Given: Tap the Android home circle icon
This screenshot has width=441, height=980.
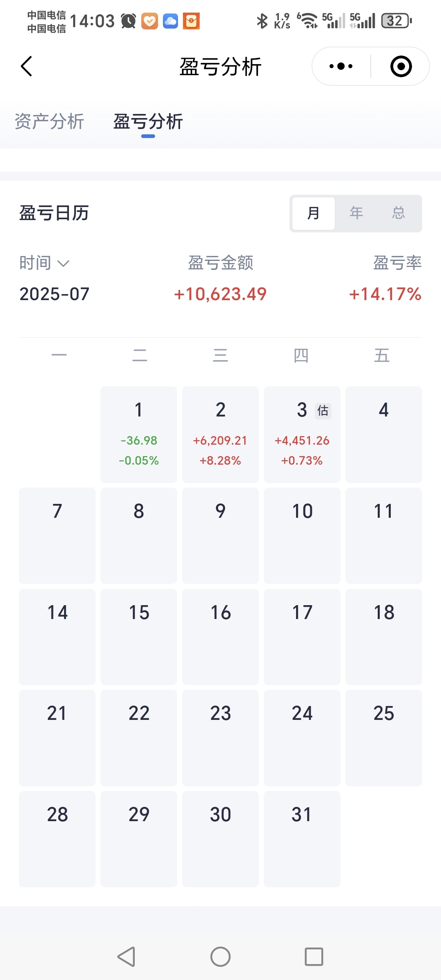Looking at the screenshot, I should click(x=220, y=956).
